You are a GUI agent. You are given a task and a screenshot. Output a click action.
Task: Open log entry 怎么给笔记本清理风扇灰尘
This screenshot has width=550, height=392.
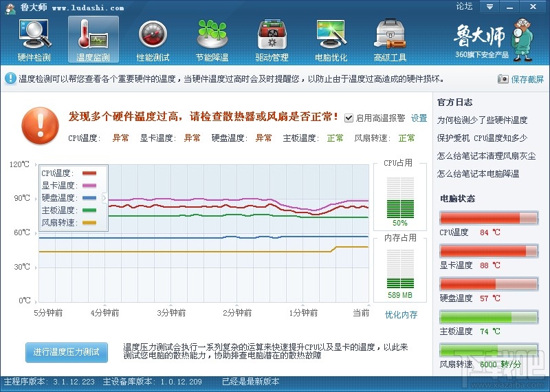486,156
